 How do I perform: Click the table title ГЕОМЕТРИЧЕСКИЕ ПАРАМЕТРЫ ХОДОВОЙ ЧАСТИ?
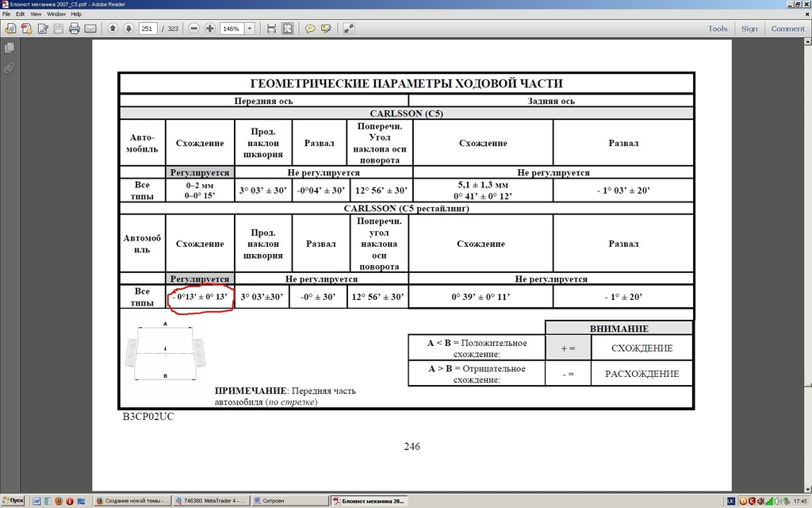[x=407, y=83]
